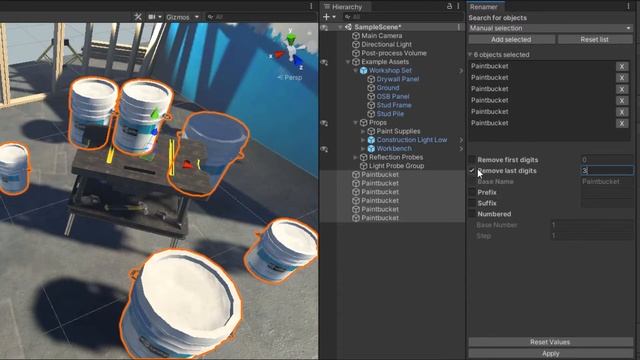Toggle scene visibility icon on Workbench row

324,149
